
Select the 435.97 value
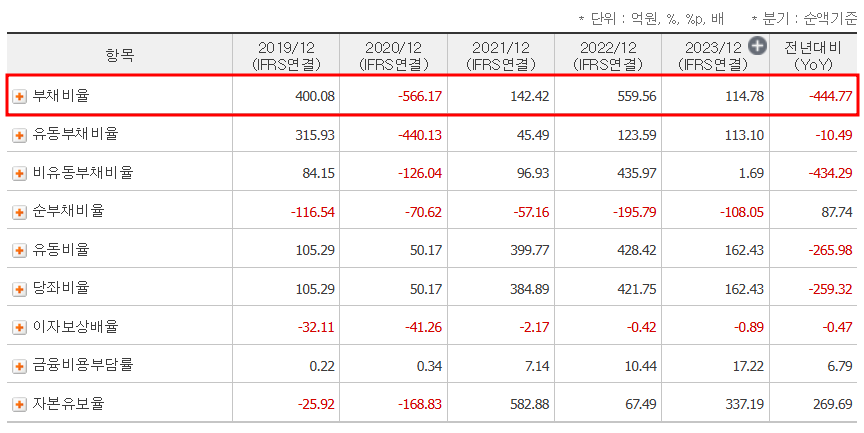(636, 174)
